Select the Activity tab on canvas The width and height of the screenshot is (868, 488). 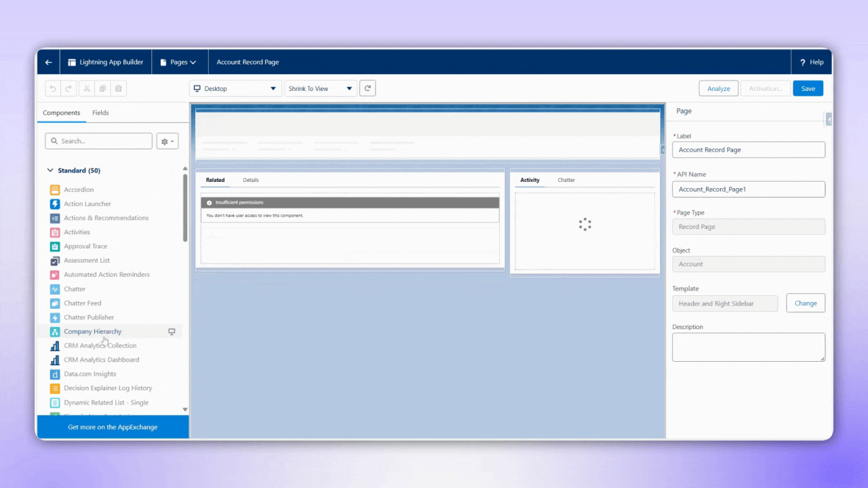(530, 180)
